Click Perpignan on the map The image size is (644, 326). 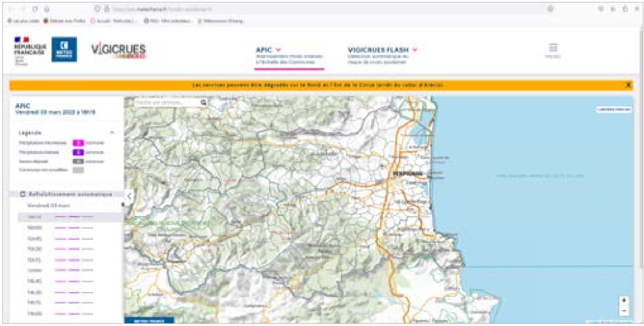403,173
